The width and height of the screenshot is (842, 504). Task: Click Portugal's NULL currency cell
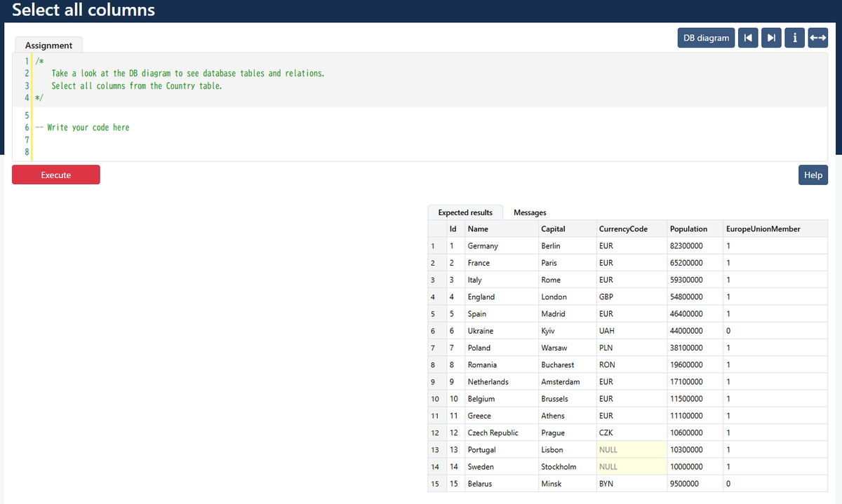(631, 450)
